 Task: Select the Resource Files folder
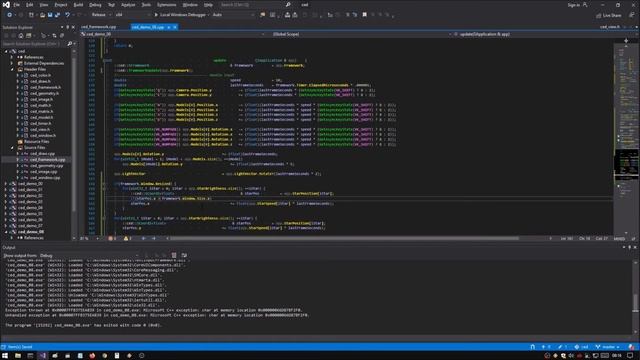coord(36,142)
